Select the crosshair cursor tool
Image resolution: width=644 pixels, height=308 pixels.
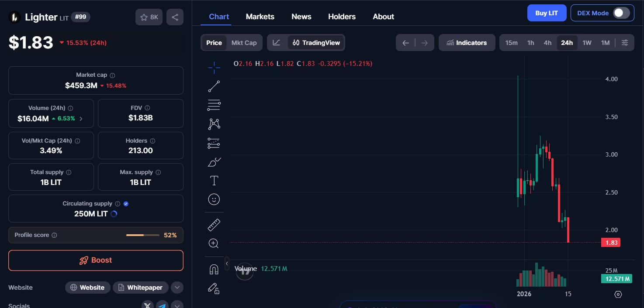click(x=214, y=68)
